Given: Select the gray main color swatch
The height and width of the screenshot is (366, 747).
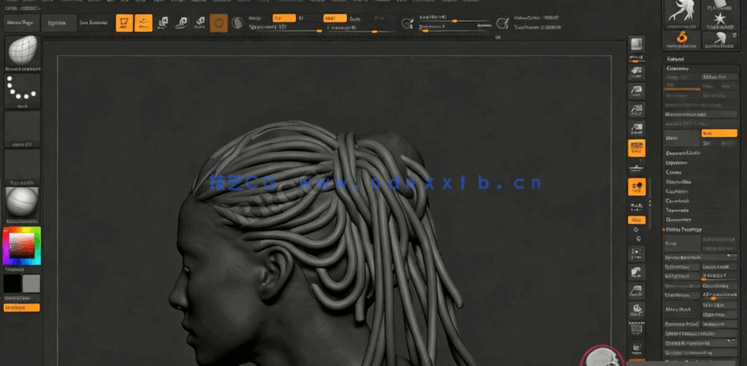Looking at the screenshot, I should pos(31,284).
